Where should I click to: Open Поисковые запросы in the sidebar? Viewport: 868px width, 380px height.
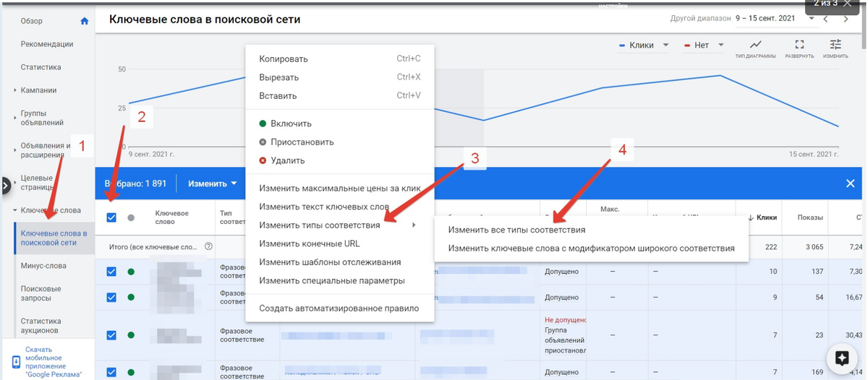(x=41, y=293)
